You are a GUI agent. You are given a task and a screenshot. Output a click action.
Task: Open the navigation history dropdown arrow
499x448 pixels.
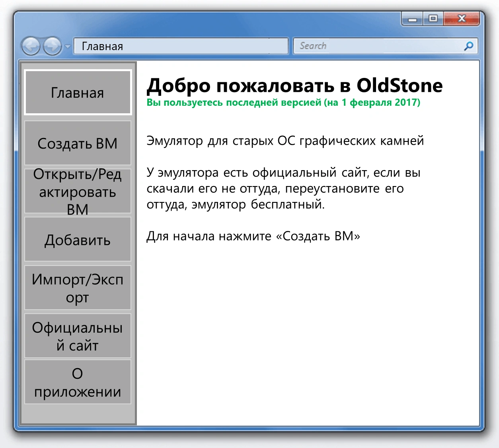[x=68, y=47]
